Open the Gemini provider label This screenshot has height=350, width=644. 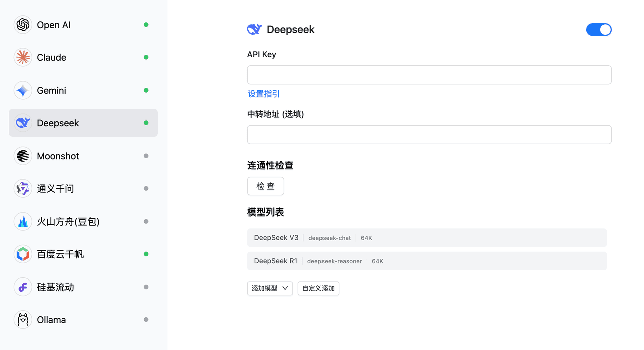tap(52, 90)
